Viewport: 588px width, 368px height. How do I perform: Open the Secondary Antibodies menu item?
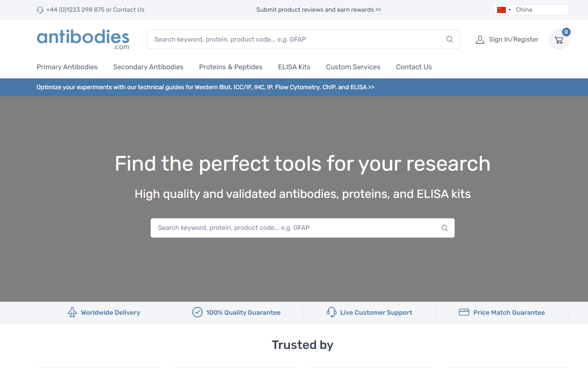tap(148, 67)
